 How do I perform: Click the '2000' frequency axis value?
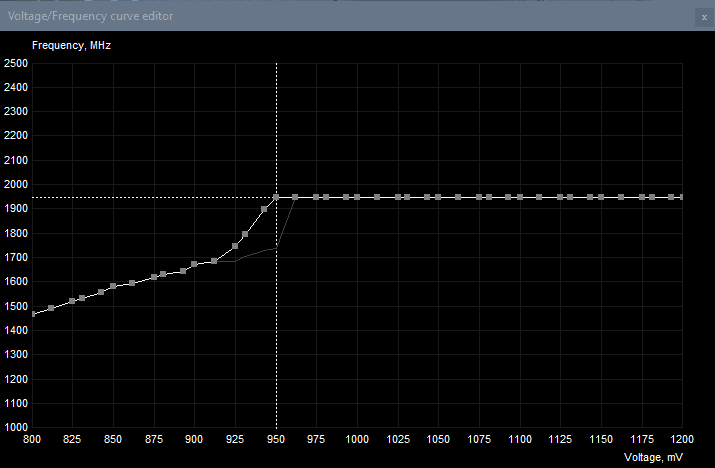point(16,184)
